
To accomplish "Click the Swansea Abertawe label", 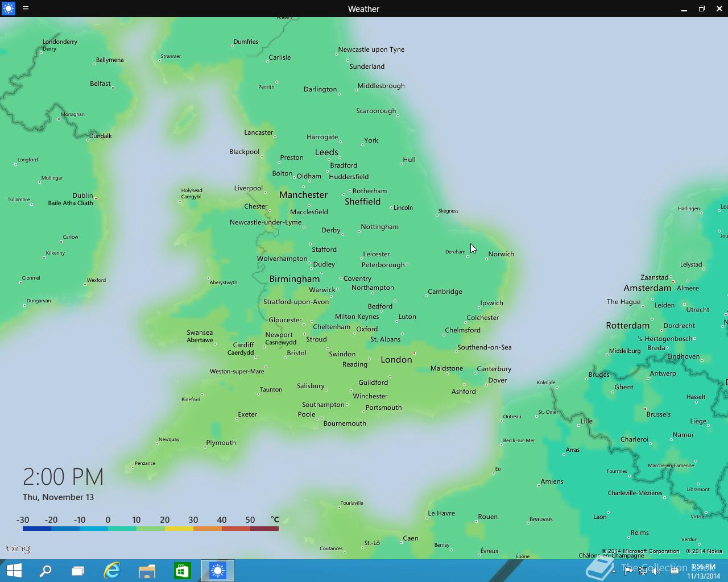I will (200, 336).
